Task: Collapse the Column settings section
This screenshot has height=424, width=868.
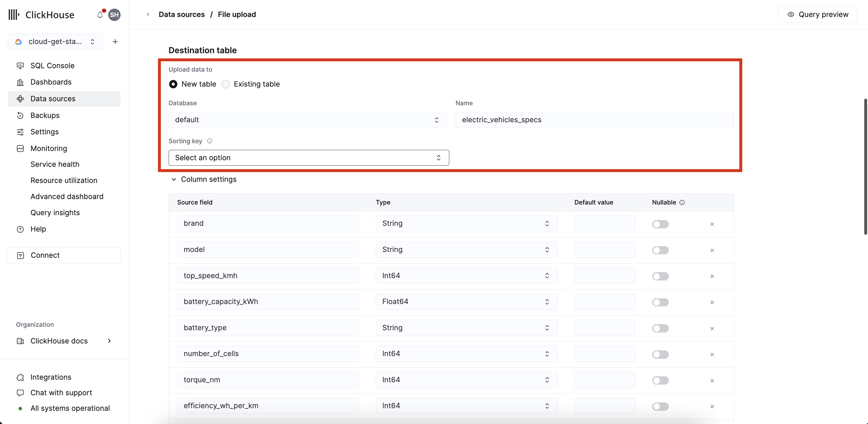Action: tap(174, 179)
